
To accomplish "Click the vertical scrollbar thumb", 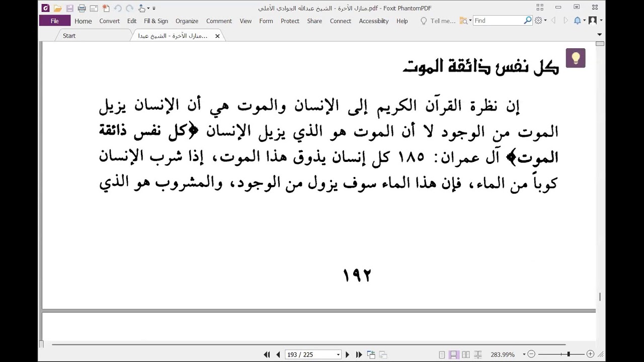I will pos(600,297).
